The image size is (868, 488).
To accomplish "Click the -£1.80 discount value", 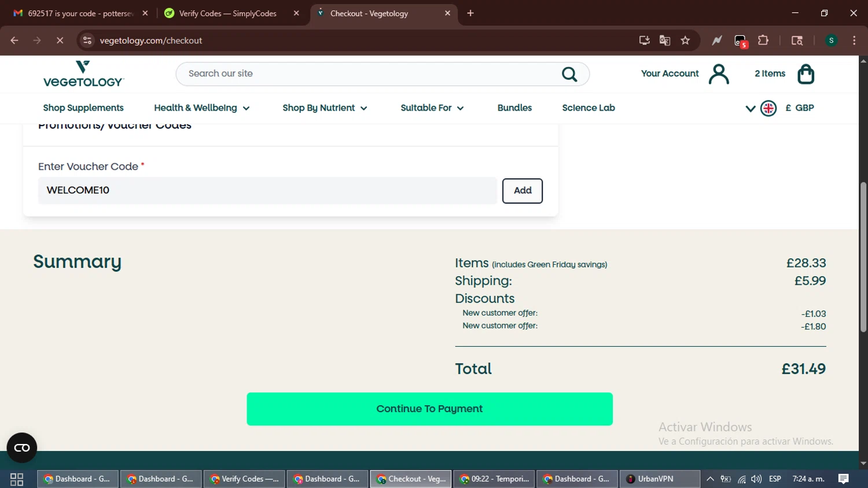I will point(814,326).
